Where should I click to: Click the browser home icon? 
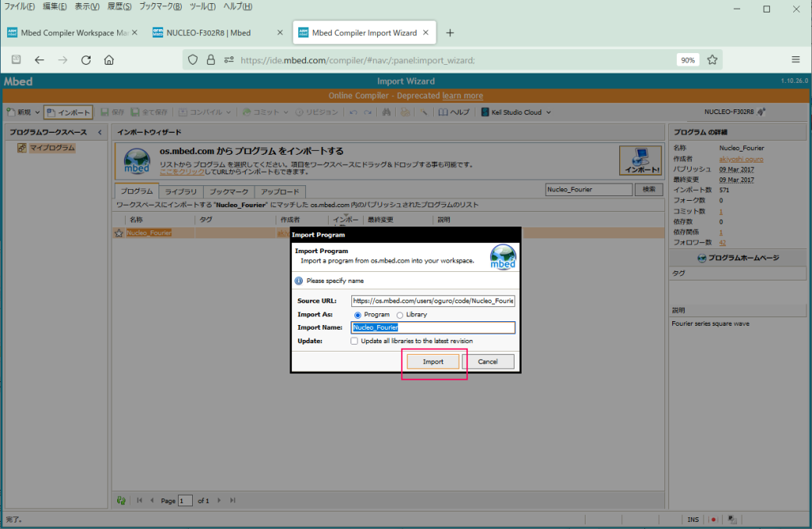click(x=109, y=59)
